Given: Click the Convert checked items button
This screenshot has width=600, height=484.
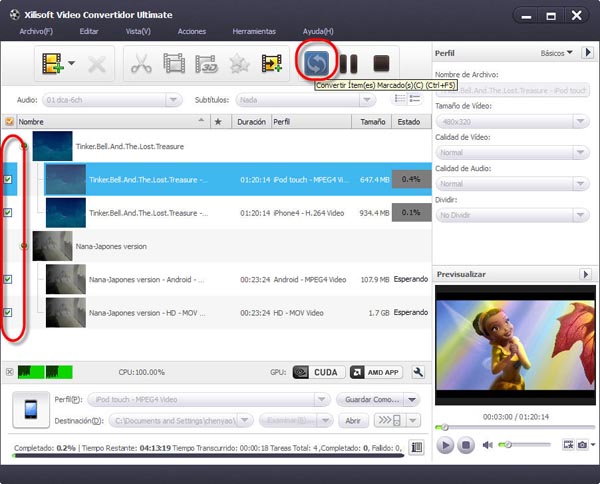Looking at the screenshot, I should click(316, 63).
